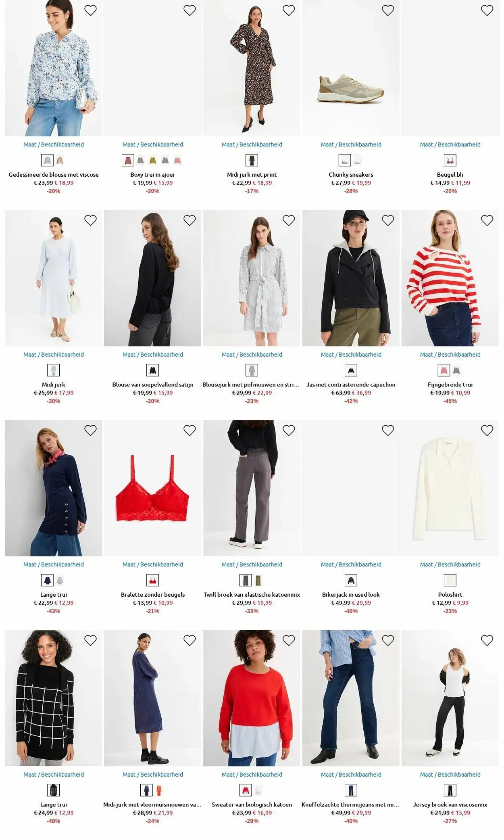
Task: Choose orange color variant of Midi-jurk met vleermuismouwen
Action: click(159, 790)
